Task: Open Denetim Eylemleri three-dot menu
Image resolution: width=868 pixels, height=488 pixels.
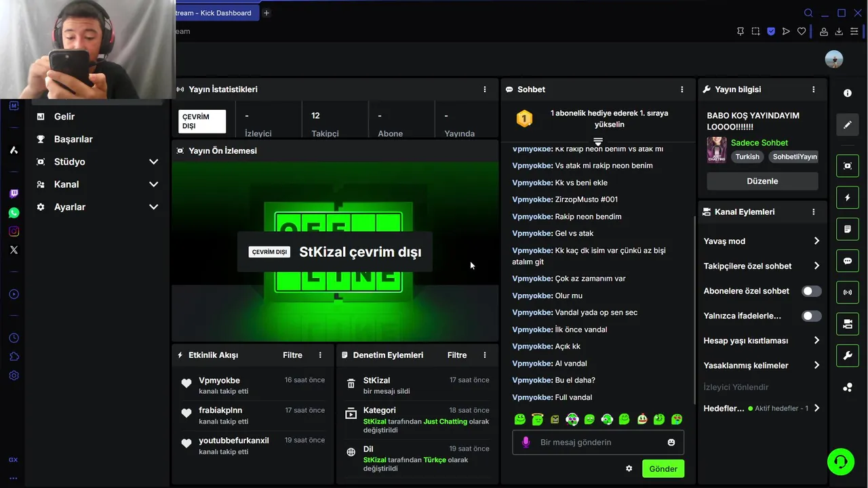Action: 484,355
